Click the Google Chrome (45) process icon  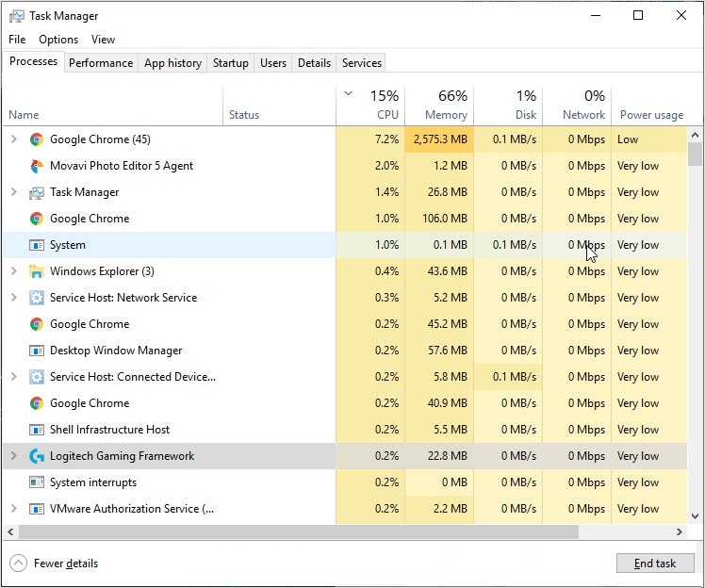[x=37, y=139]
